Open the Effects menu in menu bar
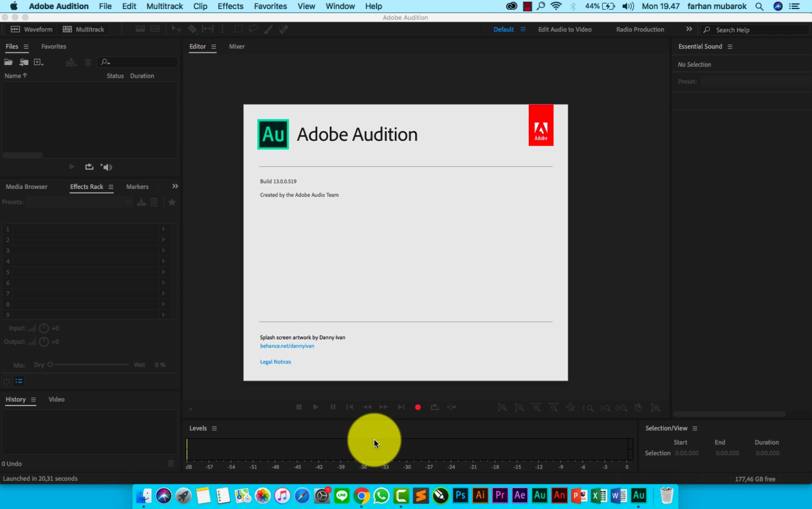Image resolution: width=812 pixels, height=509 pixels. pyautogui.click(x=230, y=6)
